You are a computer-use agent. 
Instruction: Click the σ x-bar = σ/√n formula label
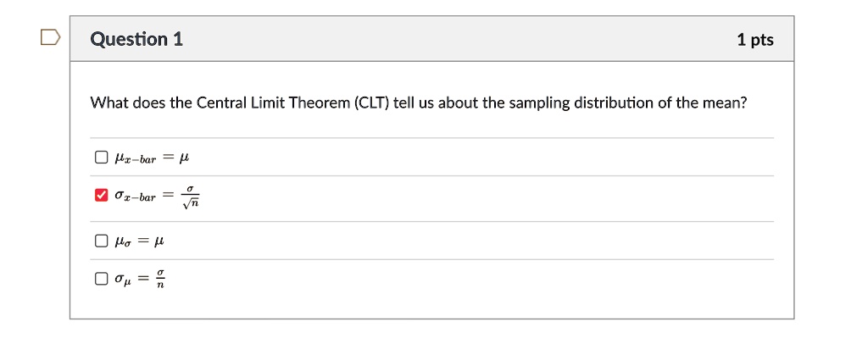[x=157, y=196]
